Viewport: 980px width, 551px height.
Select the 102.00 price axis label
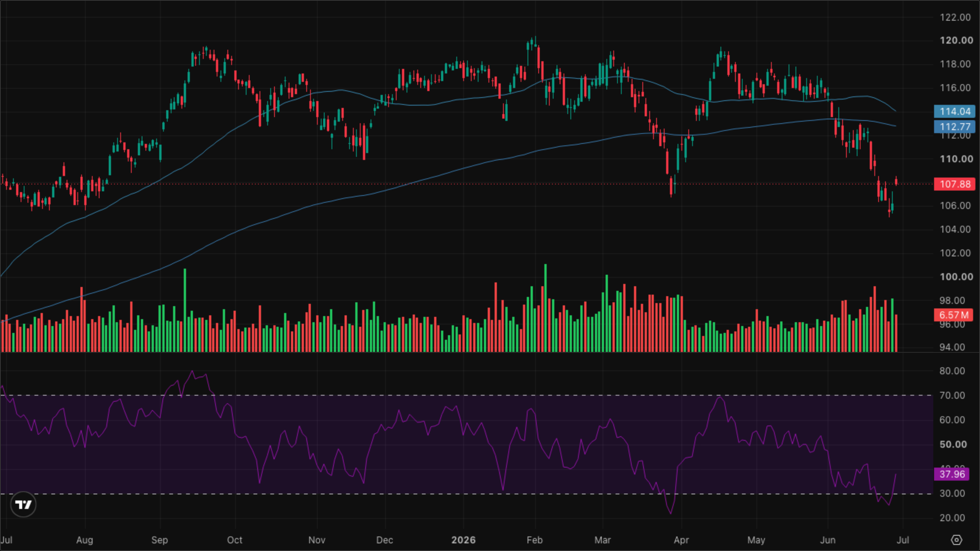point(955,253)
